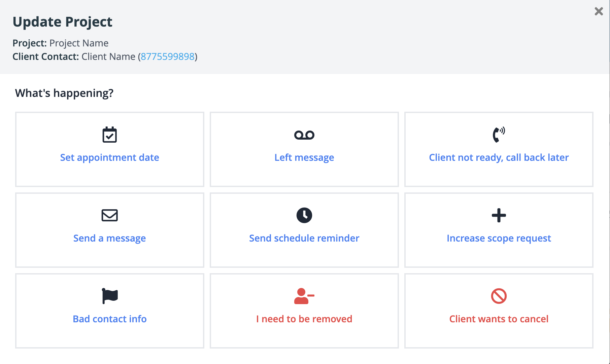Click the ringing phone icon
This screenshot has width=610, height=364.
point(499,135)
